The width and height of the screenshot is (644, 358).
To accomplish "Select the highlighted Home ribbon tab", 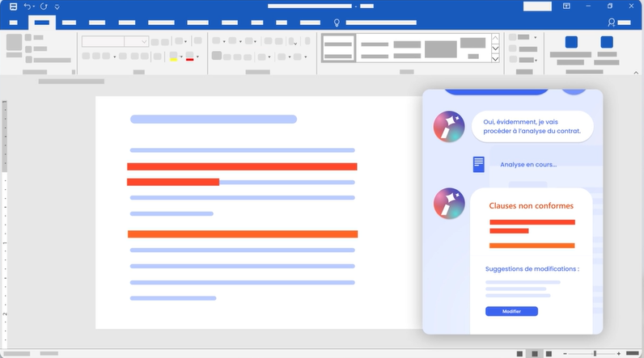I will pos(42,23).
